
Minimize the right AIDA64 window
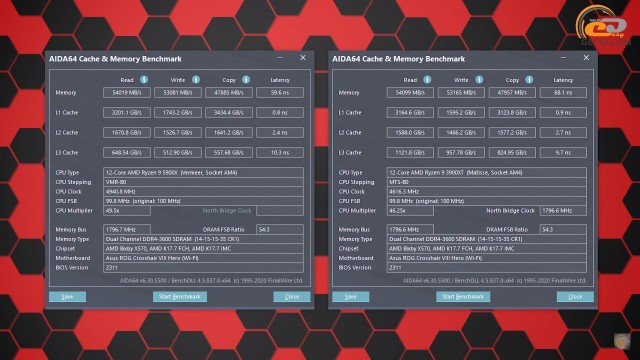(x=563, y=58)
